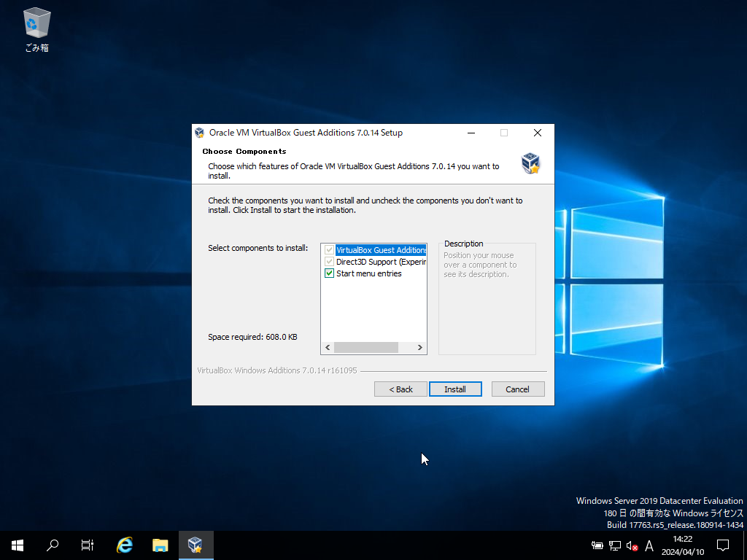Open the Recycle Bin (ごみ箱) desktop icon

(x=36, y=30)
